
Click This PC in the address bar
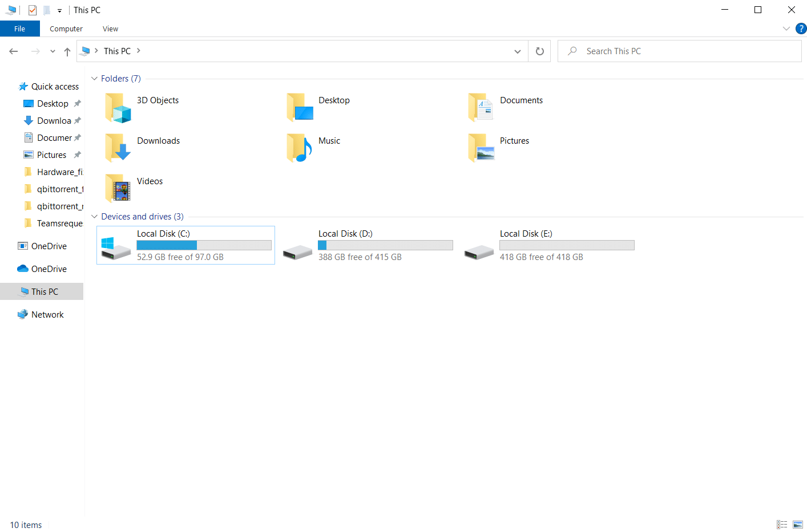point(118,51)
